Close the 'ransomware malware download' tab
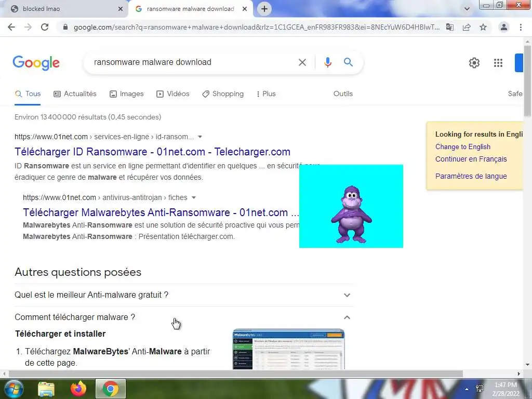The image size is (532, 399). [245, 9]
